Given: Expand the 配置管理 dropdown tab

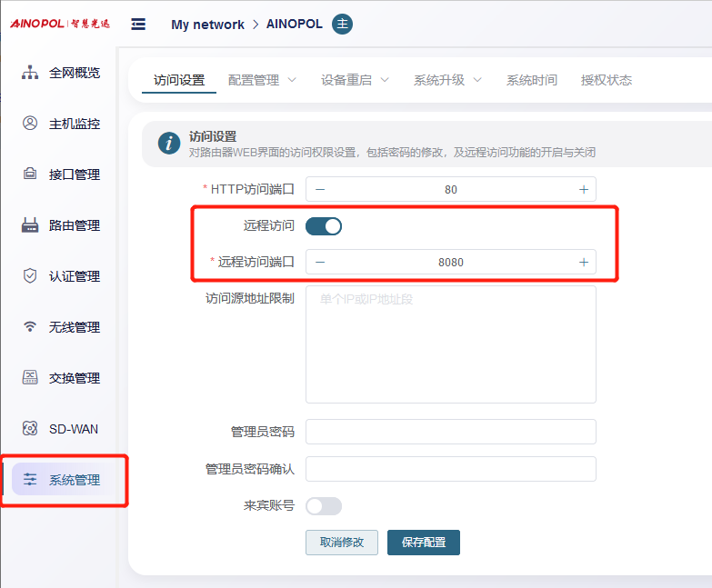Looking at the screenshot, I should point(262,80).
